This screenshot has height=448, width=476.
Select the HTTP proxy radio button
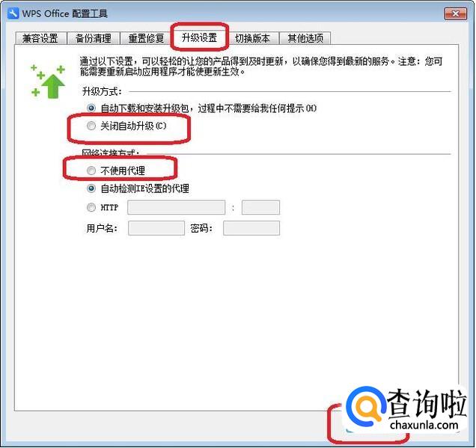pyautogui.click(x=91, y=207)
